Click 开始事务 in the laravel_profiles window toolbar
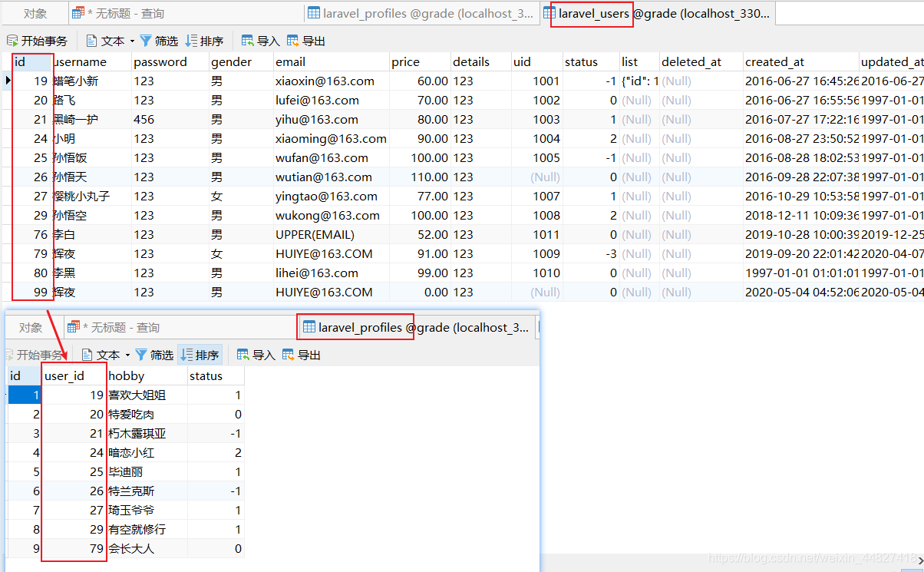The width and height of the screenshot is (924, 572). click(x=34, y=355)
